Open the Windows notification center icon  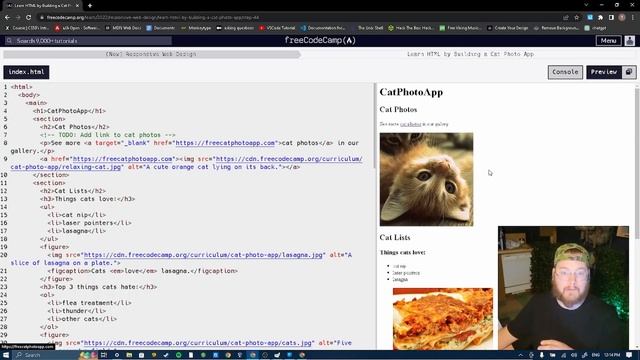click(x=629, y=355)
